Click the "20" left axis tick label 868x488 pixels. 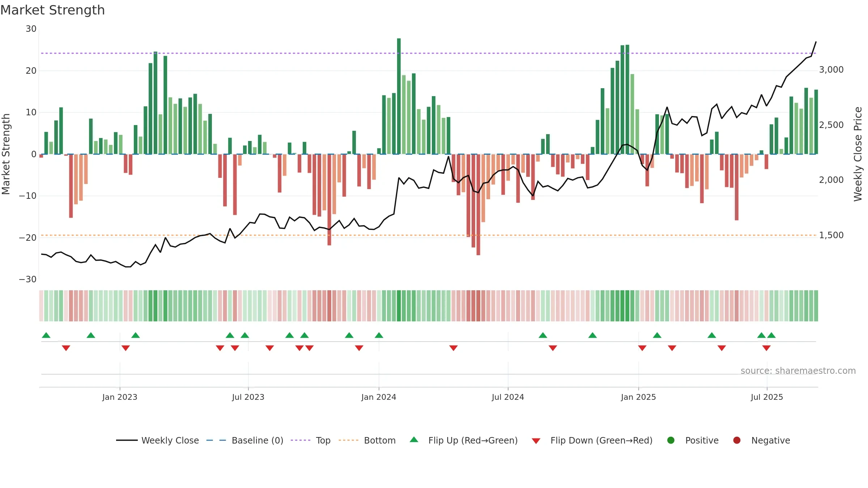(31, 70)
